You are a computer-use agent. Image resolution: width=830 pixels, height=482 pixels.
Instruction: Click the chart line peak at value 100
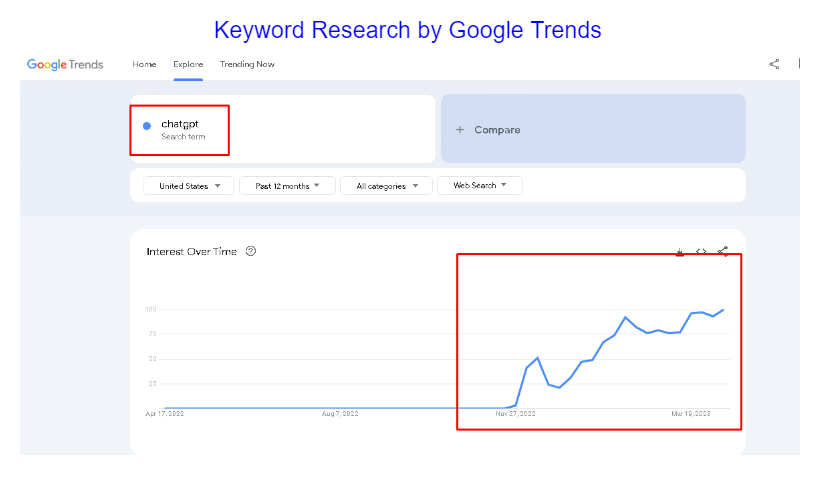click(x=723, y=310)
